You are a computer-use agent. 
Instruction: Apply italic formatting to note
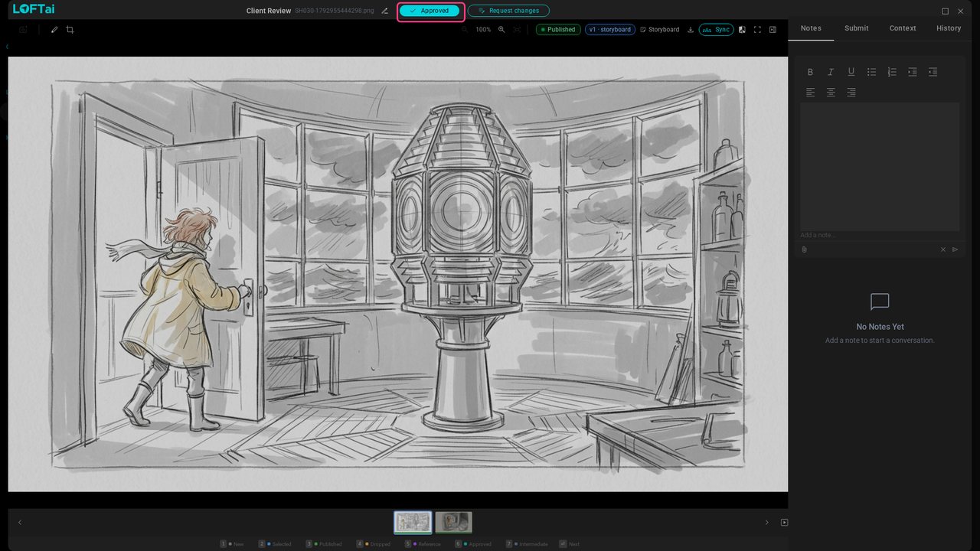831,72
